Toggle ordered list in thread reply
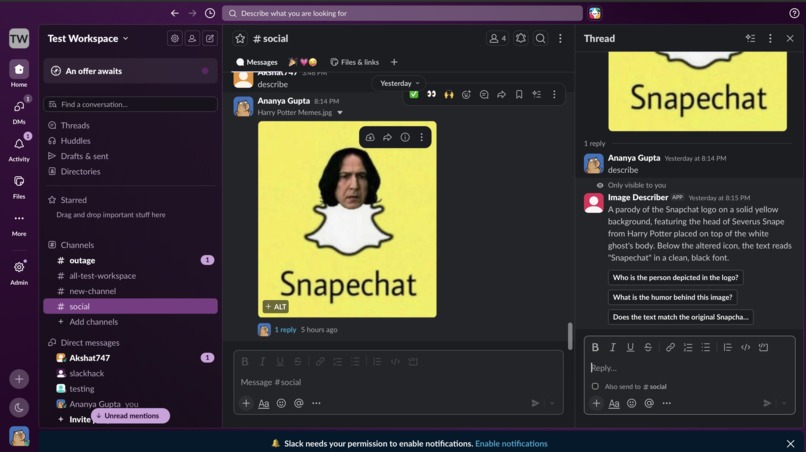Image resolution: width=806 pixels, height=452 pixels. [688, 347]
